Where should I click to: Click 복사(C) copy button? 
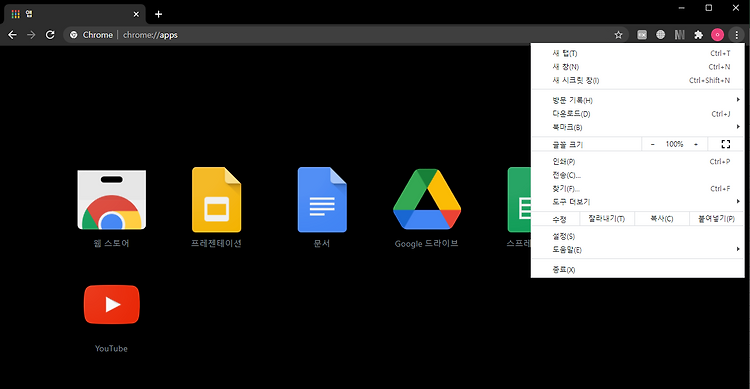(x=662, y=219)
